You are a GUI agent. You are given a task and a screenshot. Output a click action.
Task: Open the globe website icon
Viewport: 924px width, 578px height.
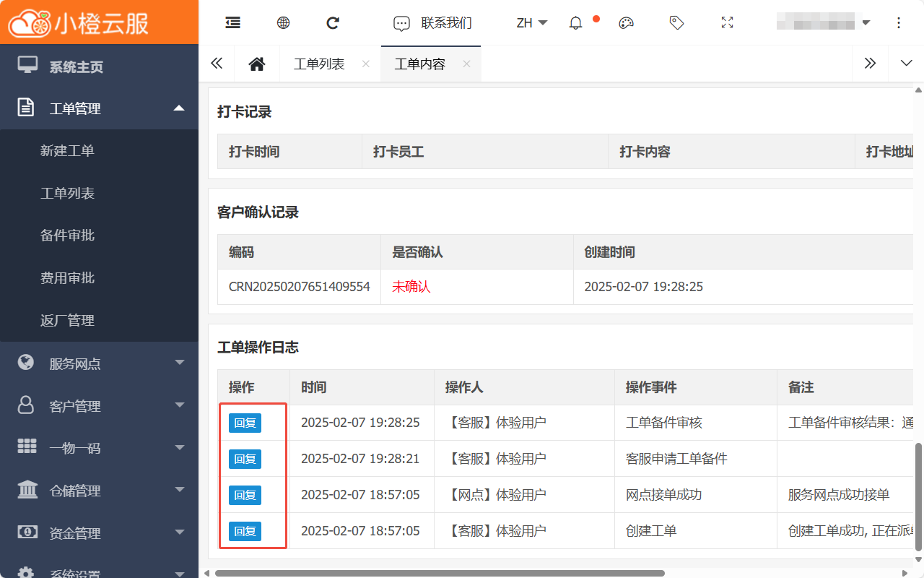click(x=283, y=23)
